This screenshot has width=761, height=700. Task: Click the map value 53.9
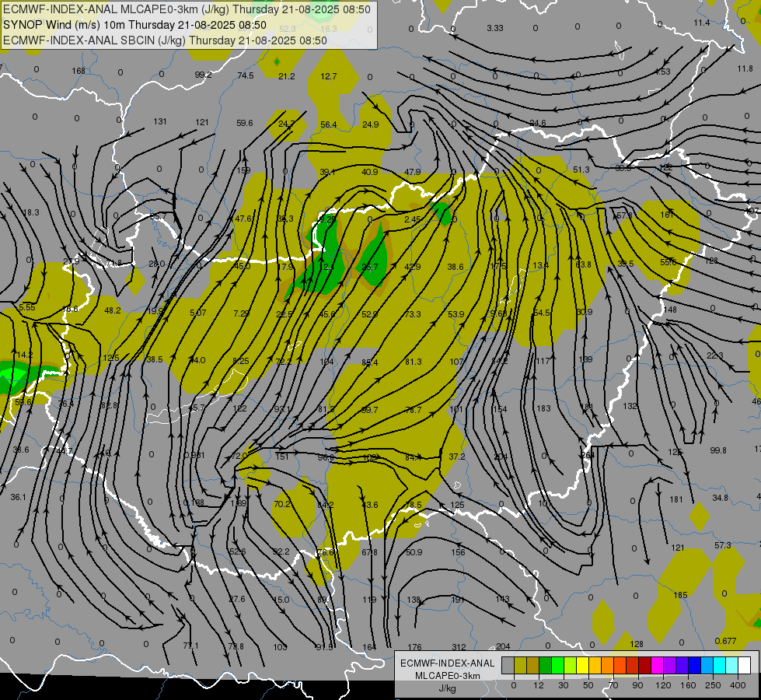click(x=456, y=314)
